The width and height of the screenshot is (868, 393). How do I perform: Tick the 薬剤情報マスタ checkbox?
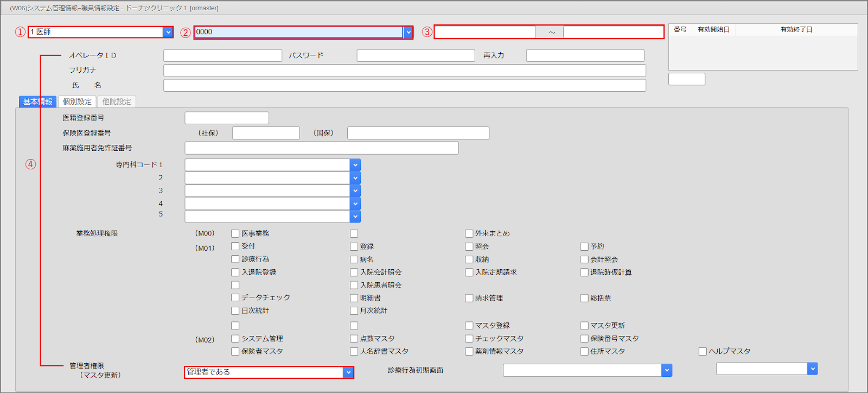pos(469,352)
